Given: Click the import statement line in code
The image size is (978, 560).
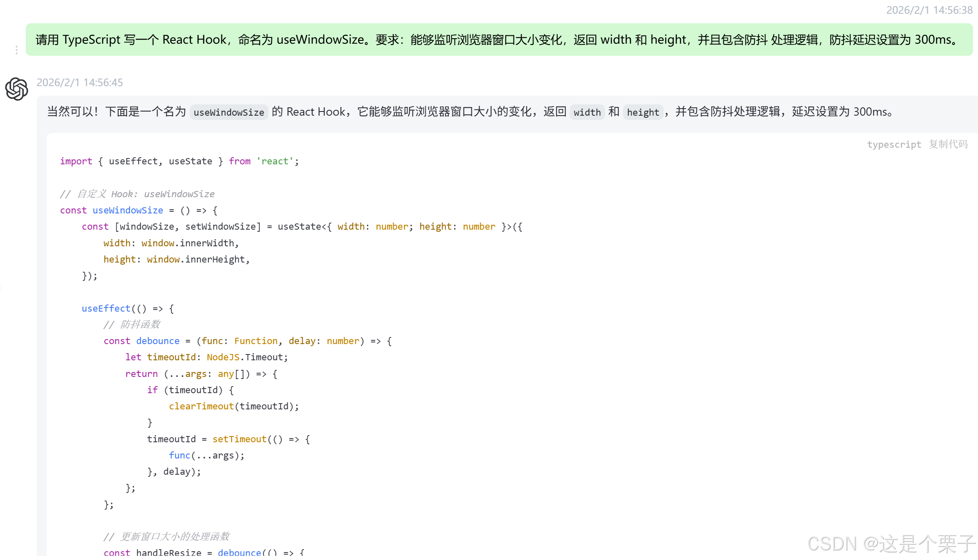Looking at the screenshot, I should (179, 161).
